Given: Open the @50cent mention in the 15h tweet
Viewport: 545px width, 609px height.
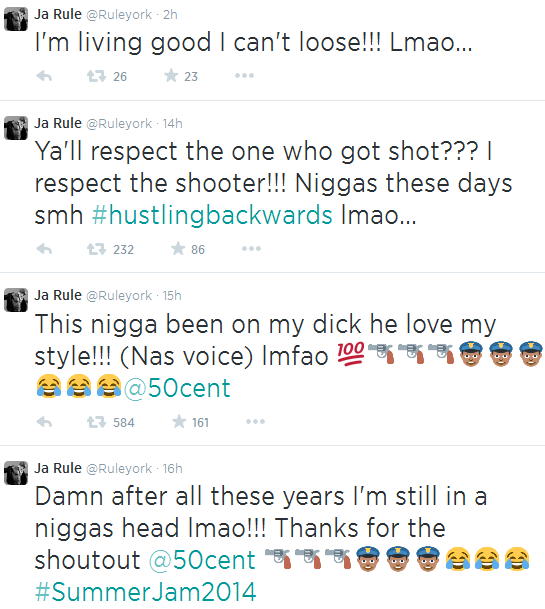Looking at the screenshot, I should (177, 388).
